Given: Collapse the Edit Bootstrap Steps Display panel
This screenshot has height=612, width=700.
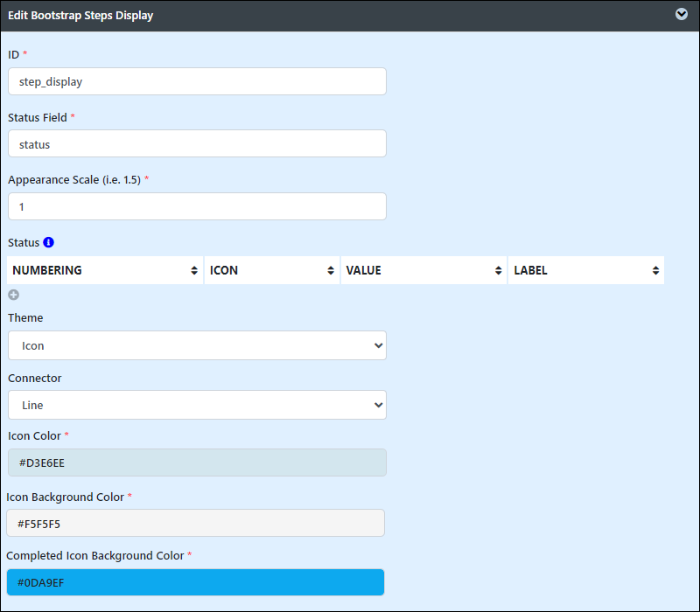Looking at the screenshot, I should click(x=682, y=14).
